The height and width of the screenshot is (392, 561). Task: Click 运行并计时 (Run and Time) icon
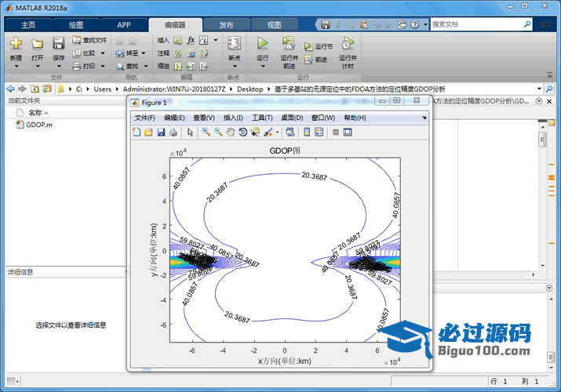(348, 43)
